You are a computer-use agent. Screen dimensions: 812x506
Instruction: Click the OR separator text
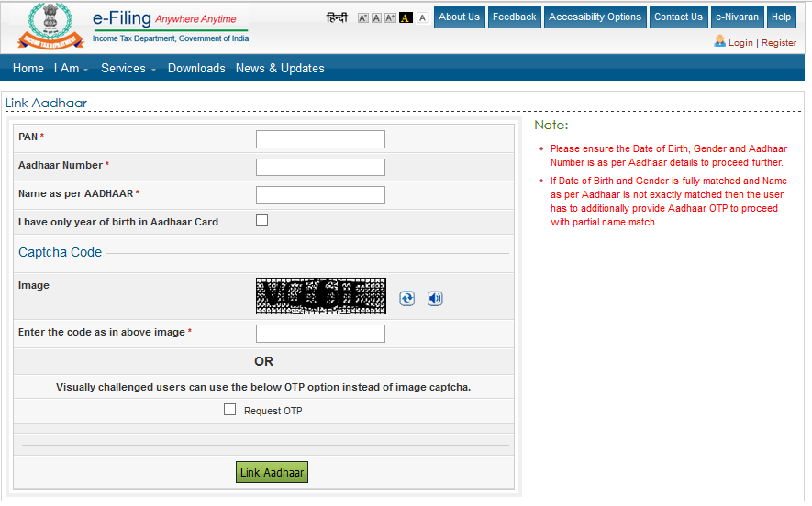click(263, 361)
